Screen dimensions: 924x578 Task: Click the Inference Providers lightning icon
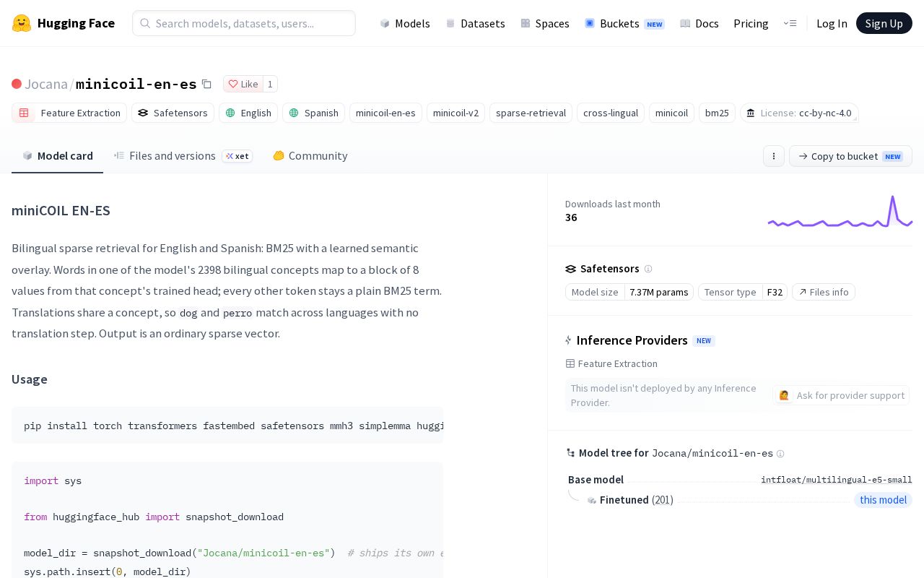[x=569, y=340]
